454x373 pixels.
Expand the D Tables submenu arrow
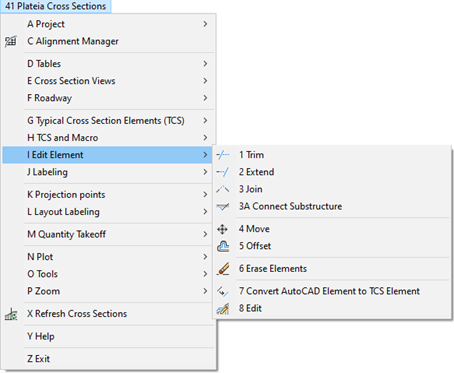point(205,64)
